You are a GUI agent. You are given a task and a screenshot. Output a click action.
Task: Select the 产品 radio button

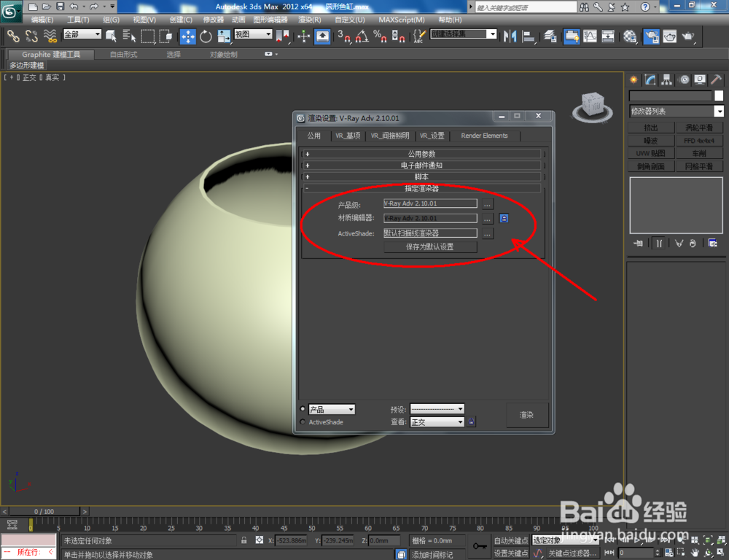303,409
